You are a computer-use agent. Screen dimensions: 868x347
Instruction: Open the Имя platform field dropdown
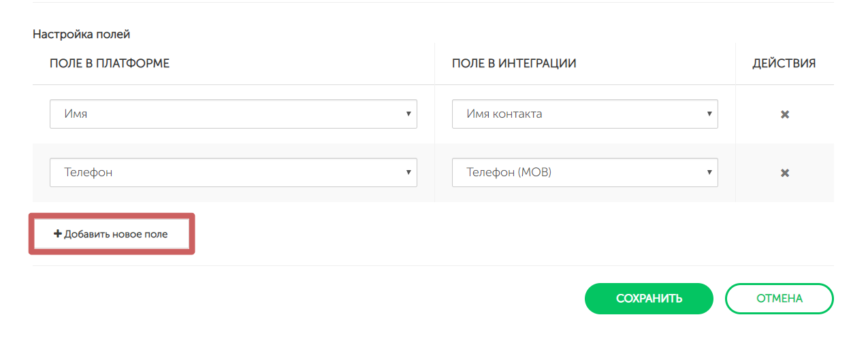(233, 114)
